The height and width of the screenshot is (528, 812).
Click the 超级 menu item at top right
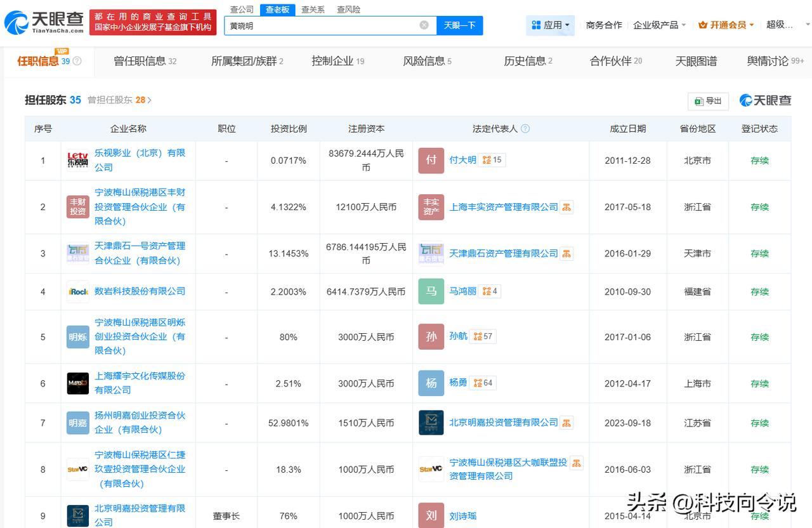pos(780,25)
